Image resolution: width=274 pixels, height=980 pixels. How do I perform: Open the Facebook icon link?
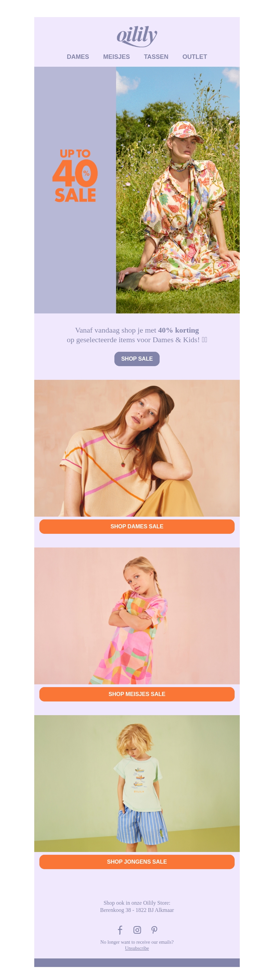point(120,930)
